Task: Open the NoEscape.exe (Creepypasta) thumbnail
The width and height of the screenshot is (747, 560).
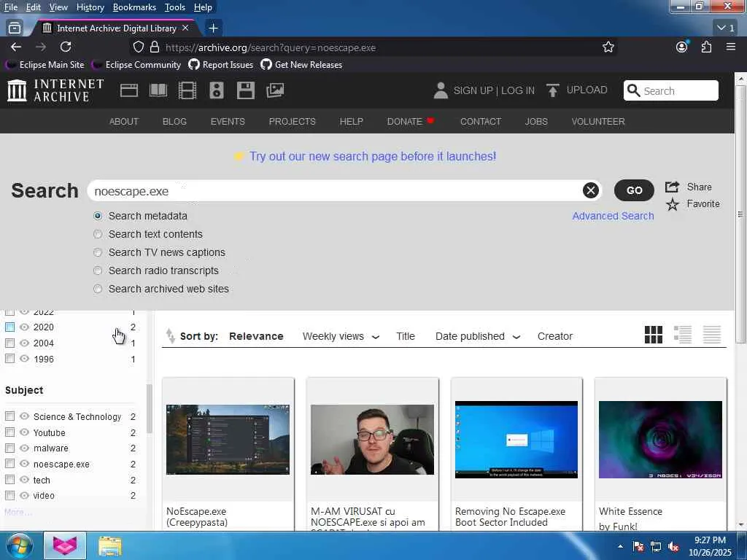Action: pyautogui.click(x=228, y=439)
